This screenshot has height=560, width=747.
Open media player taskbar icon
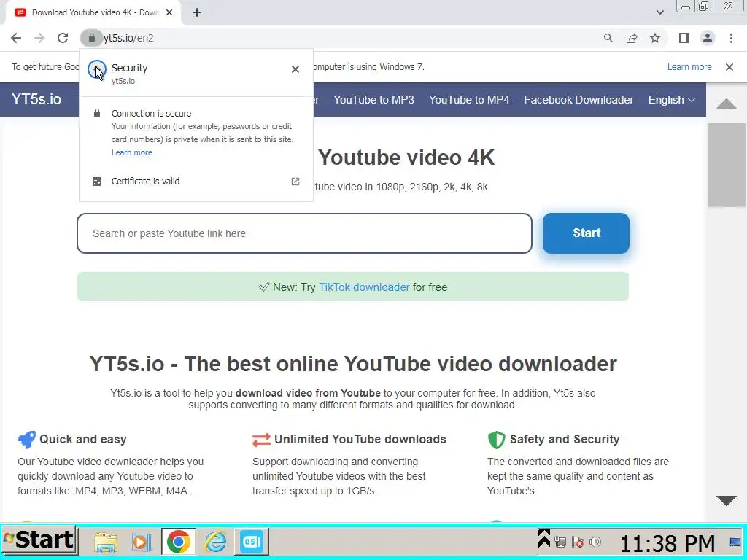pos(141,542)
